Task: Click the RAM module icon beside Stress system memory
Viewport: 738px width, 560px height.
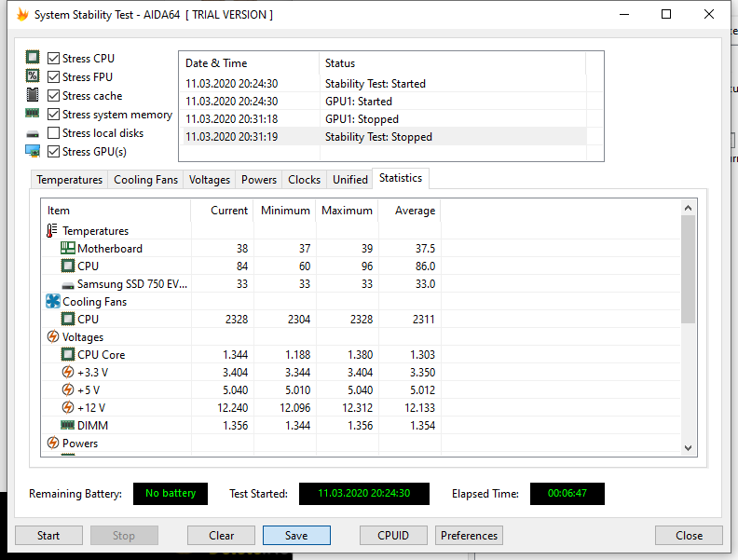Action: [x=33, y=114]
